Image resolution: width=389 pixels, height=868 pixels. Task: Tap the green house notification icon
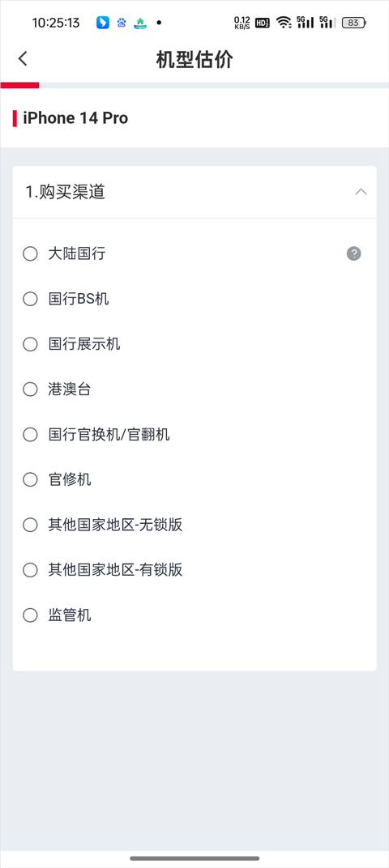coord(140,23)
